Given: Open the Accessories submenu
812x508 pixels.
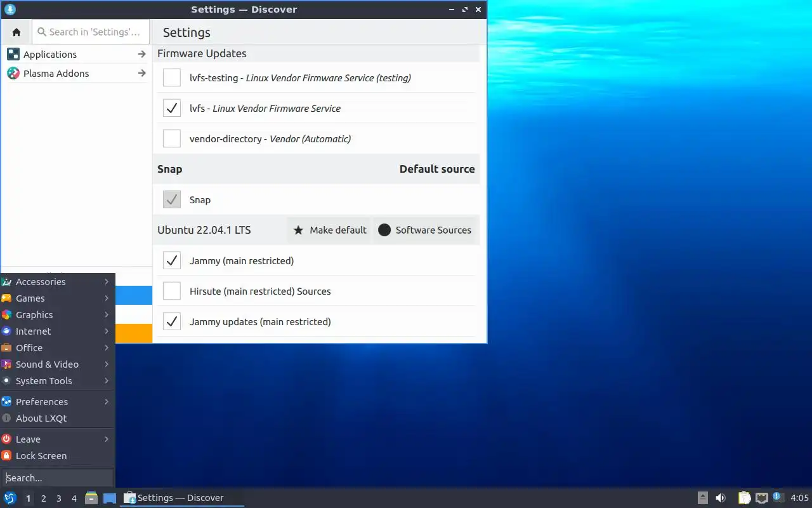Looking at the screenshot, I should pos(57,282).
